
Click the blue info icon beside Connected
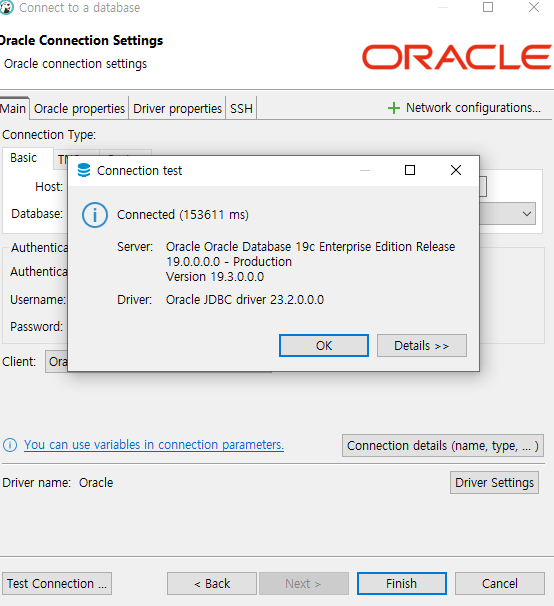pos(95,215)
